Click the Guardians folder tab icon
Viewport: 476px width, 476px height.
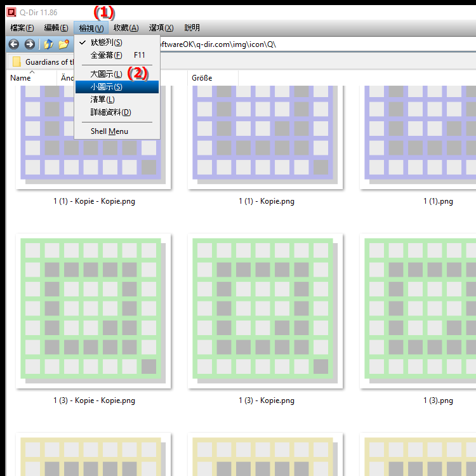pos(17,62)
